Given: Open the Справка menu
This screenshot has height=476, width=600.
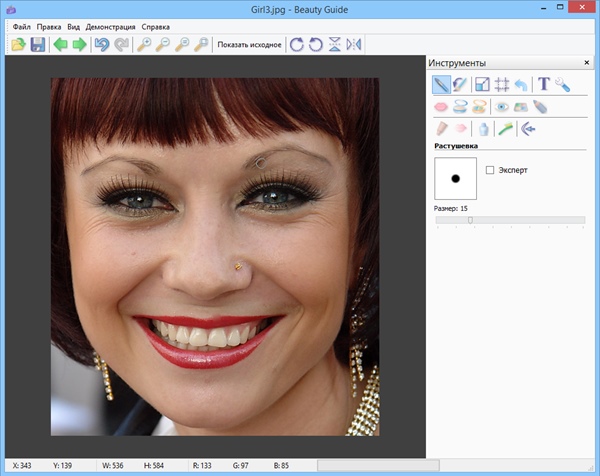Looking at the screenshot, I should pos(155,26).
